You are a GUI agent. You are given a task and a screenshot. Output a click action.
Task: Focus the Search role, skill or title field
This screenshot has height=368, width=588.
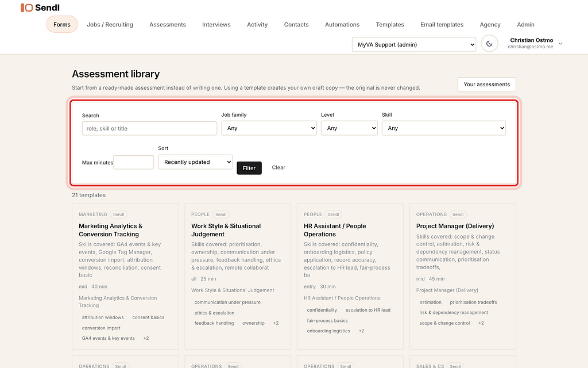click(150, 128)
